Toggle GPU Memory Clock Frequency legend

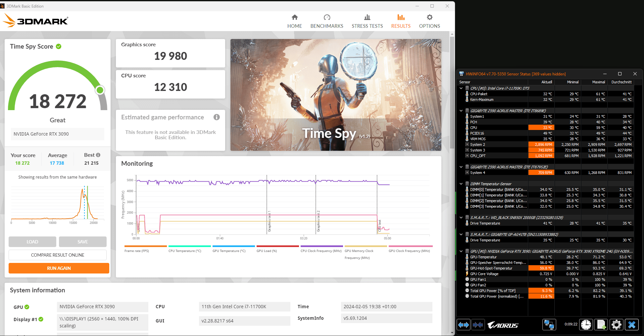[x=366, y=252]
